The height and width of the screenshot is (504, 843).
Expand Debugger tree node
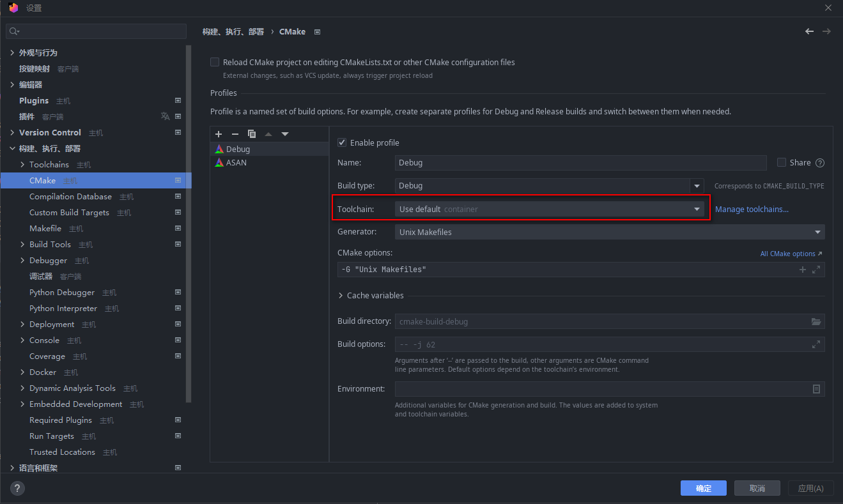23,260
